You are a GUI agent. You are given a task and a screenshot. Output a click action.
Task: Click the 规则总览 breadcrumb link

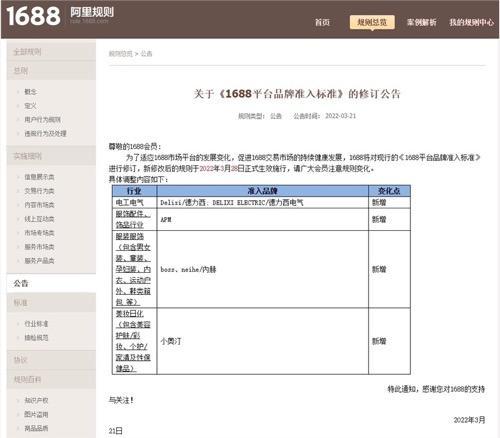click(x=120, y=54)
